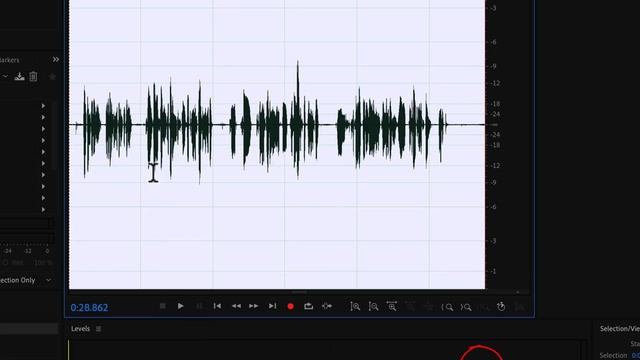Show hidden panel tabs via double chevron

point(56,60)
